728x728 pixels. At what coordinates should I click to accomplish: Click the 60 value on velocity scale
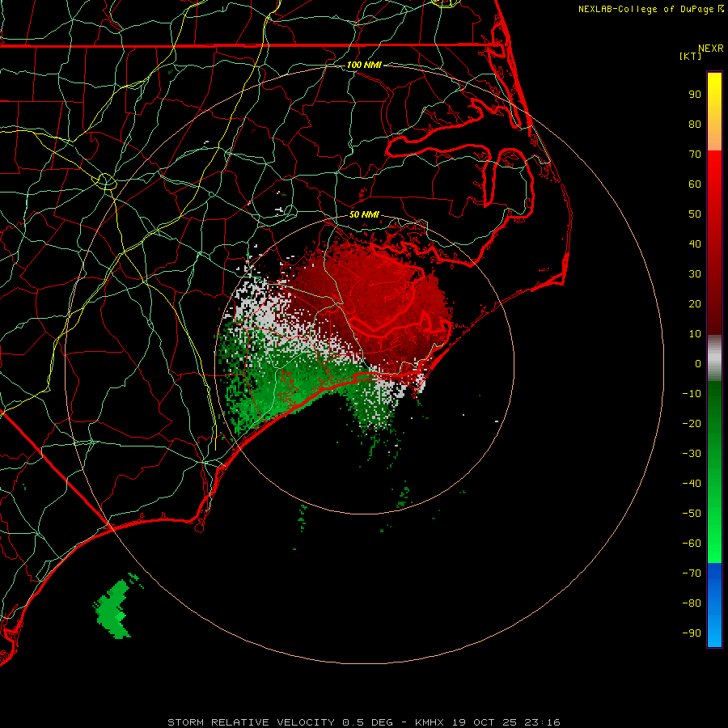coord(695,184)
